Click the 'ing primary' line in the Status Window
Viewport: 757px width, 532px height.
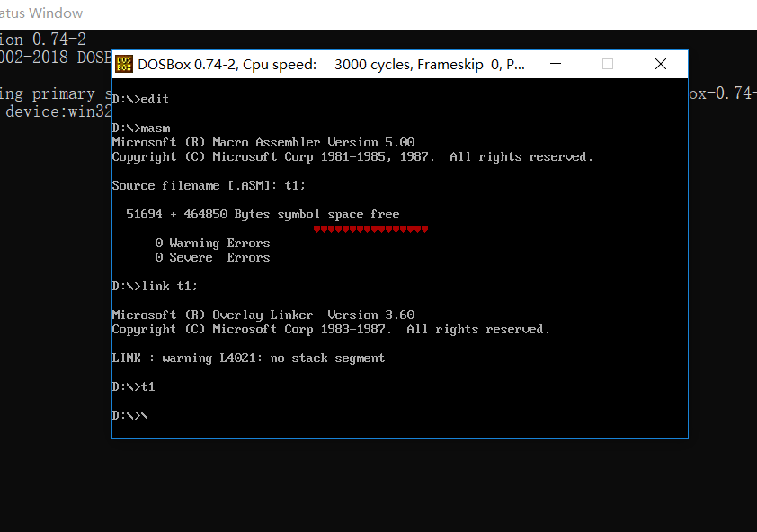tap(55, 93)
